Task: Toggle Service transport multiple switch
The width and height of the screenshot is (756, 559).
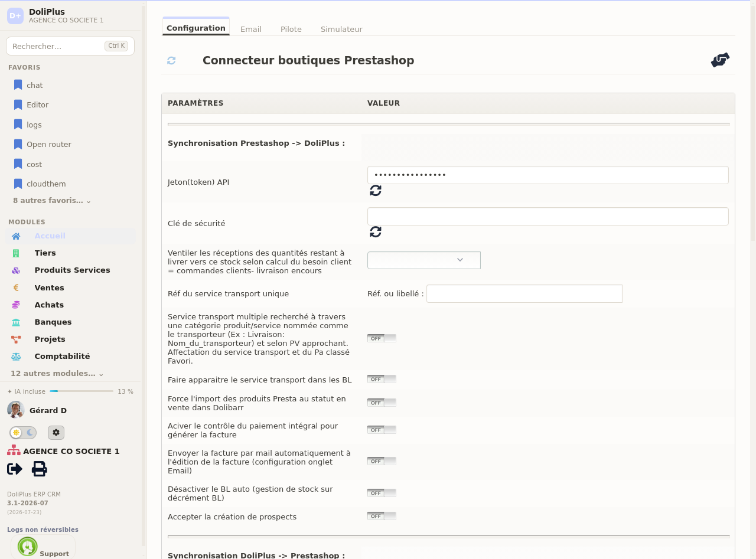Action: 382,338
